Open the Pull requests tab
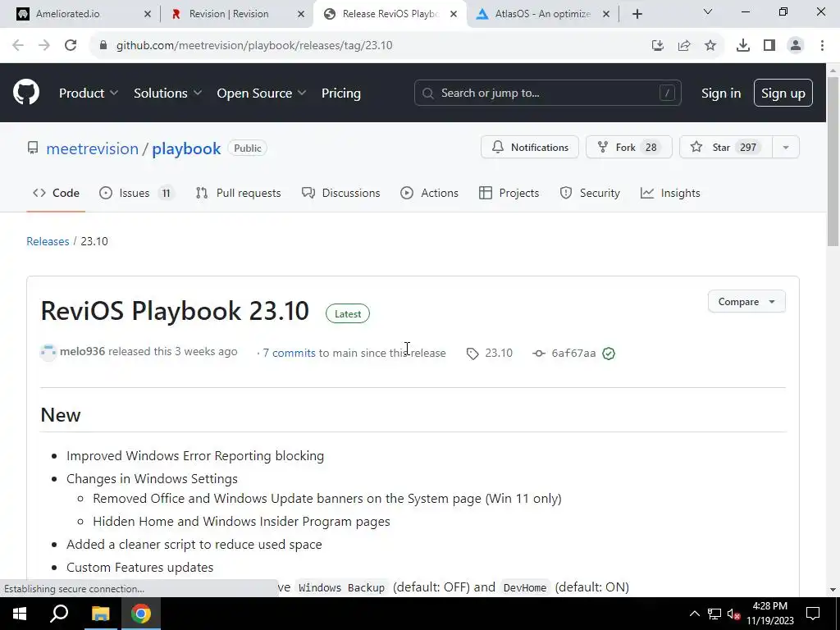 point(239,193)
